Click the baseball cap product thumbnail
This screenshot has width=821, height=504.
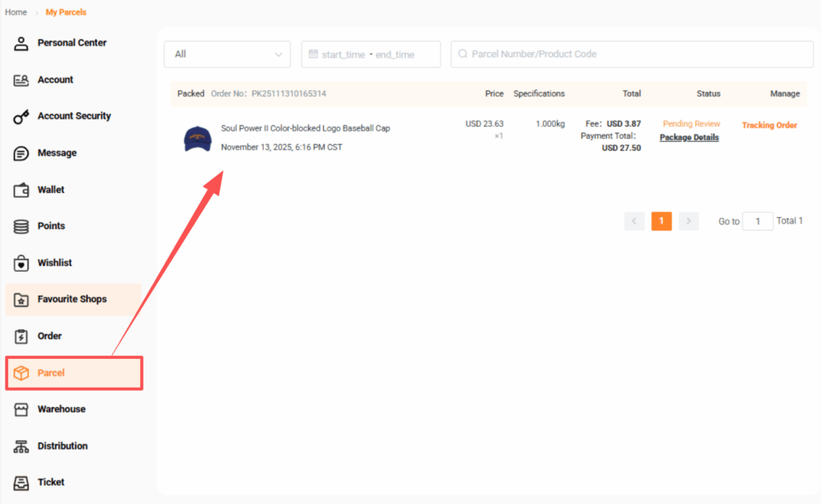coord(197,138)
